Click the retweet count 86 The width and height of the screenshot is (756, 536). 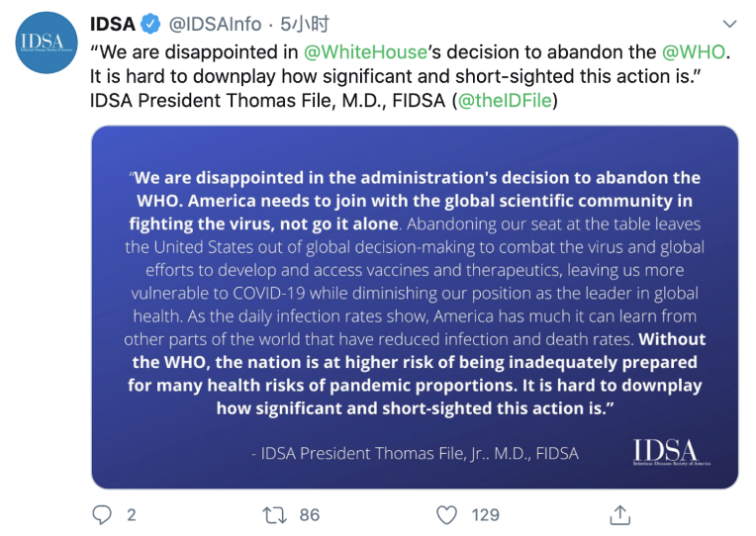[309, 514]
